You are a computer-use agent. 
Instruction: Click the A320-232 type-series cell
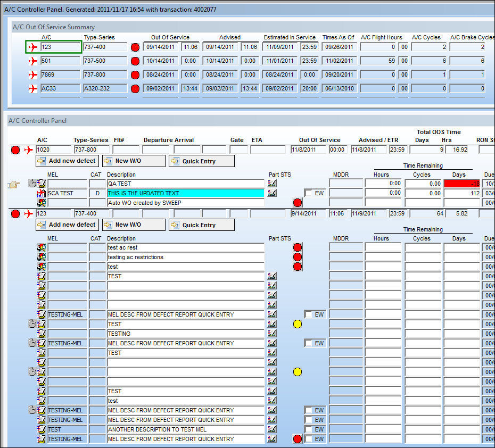point(105,89)
